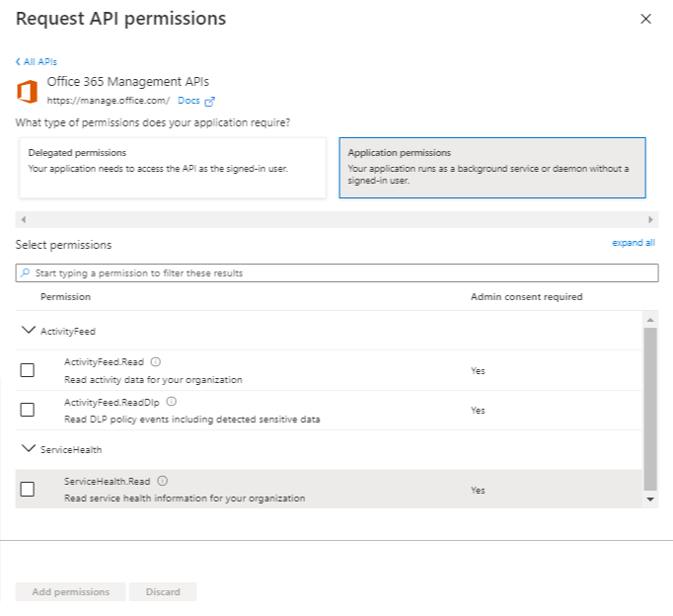The height and width of the screenshot is (616, 673).
Task: Click the Discard button
Action: point(163,592)
